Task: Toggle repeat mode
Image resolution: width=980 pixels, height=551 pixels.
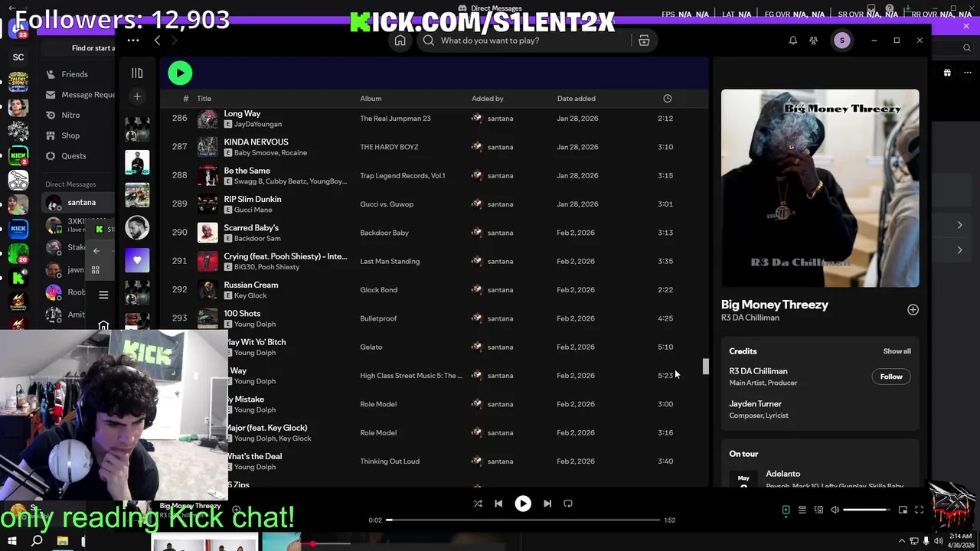Action: click(x=568, y=504)
